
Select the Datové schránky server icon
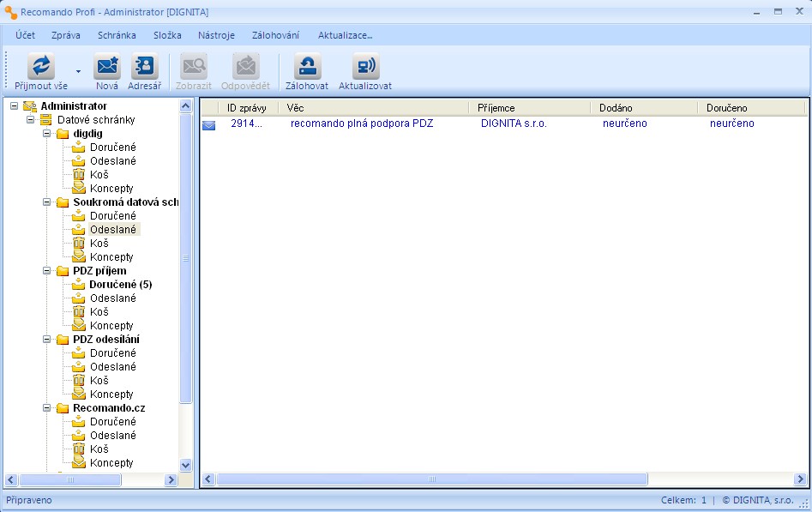tap(46, 120)
